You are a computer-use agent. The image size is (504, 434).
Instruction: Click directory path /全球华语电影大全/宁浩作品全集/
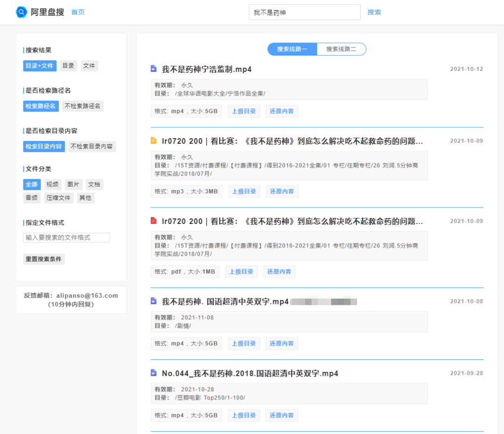tap(220, 93)
